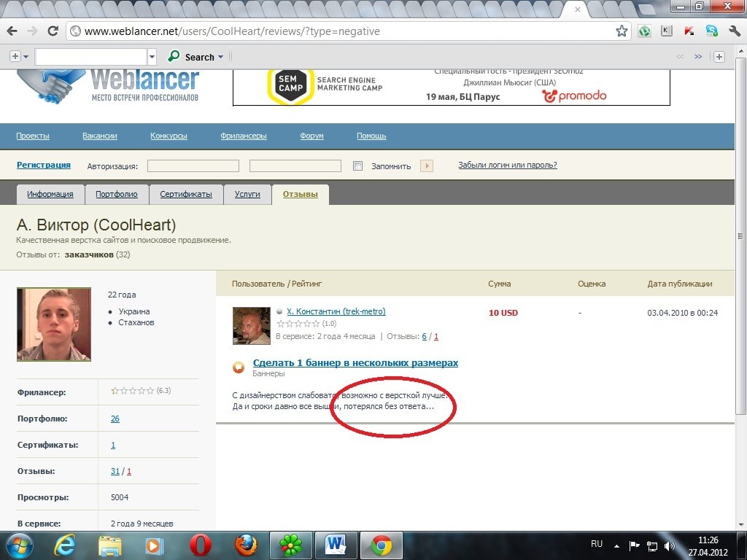Viewport: 747px width, 560px height.
Task: Click the double-arrow next icon in toolbar
Action: point(698,57)
